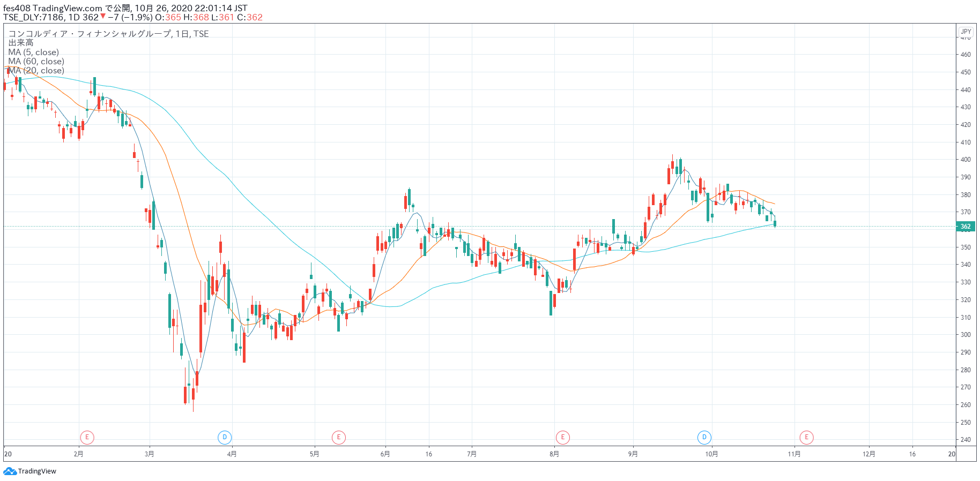Expand the 出来高 volume indicator legend
This screenshot has width=980, height=481.
point(21,43)
